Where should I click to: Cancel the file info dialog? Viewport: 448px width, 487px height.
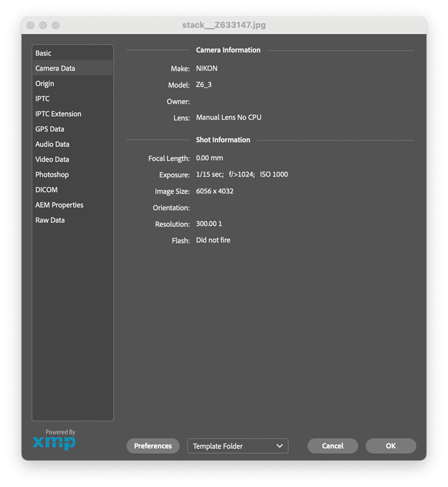332,446
